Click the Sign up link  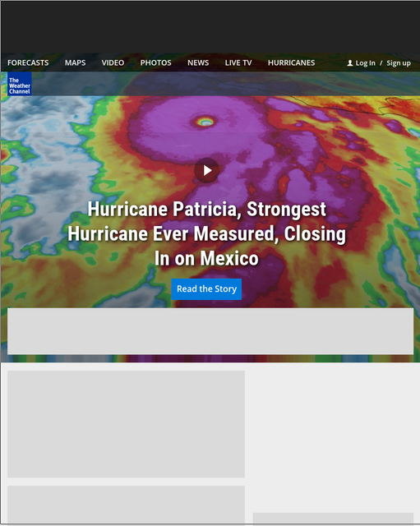(x=399, y=63)
